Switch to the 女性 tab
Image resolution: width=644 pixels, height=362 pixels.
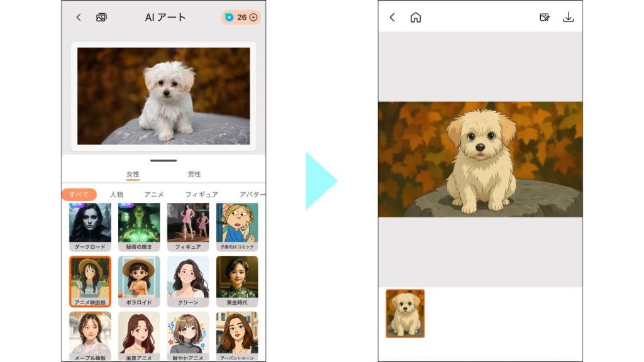(133, 174)
